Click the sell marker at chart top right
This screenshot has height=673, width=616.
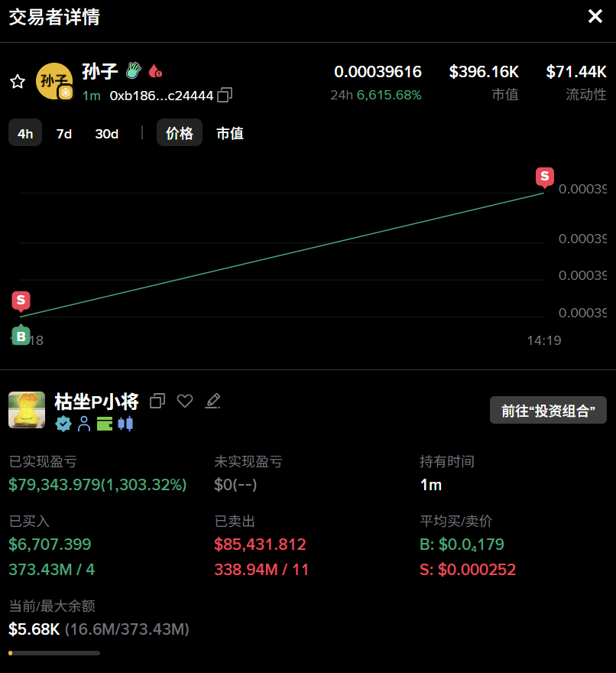pos(545,177)
